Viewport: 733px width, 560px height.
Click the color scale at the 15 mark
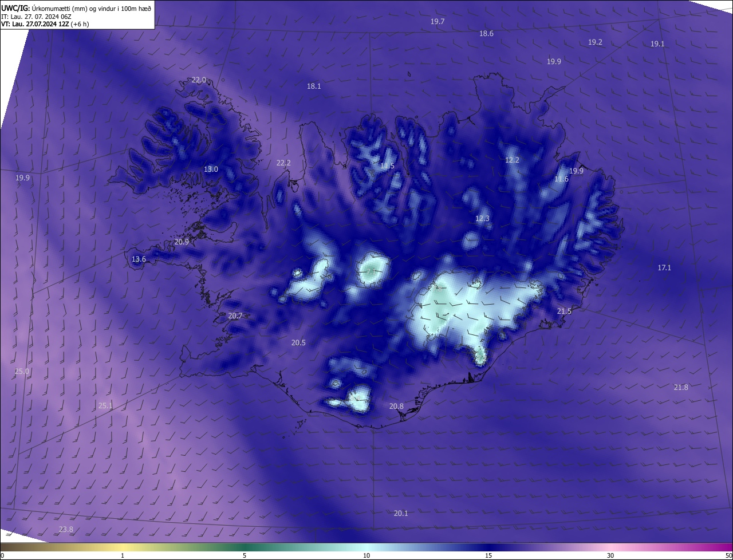pos(488,555)
